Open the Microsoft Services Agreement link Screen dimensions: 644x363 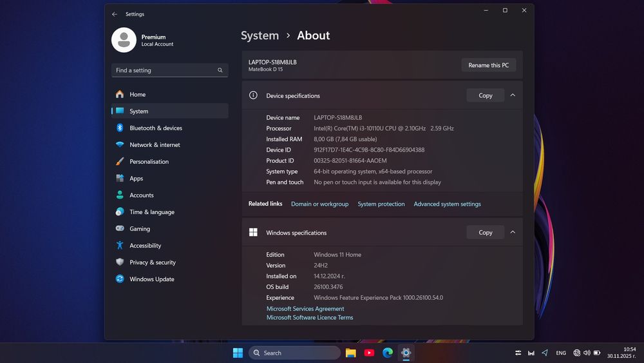click(305, 309)
